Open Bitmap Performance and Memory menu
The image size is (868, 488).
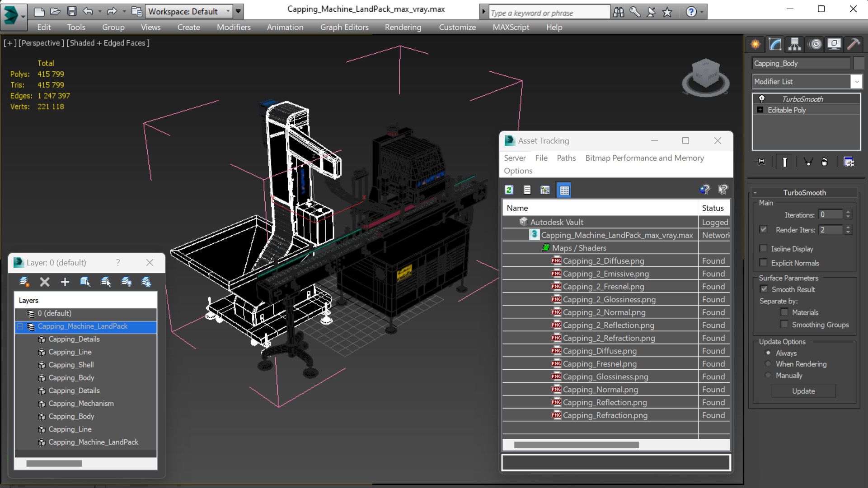pyautogui.click(x=644, y=158)
